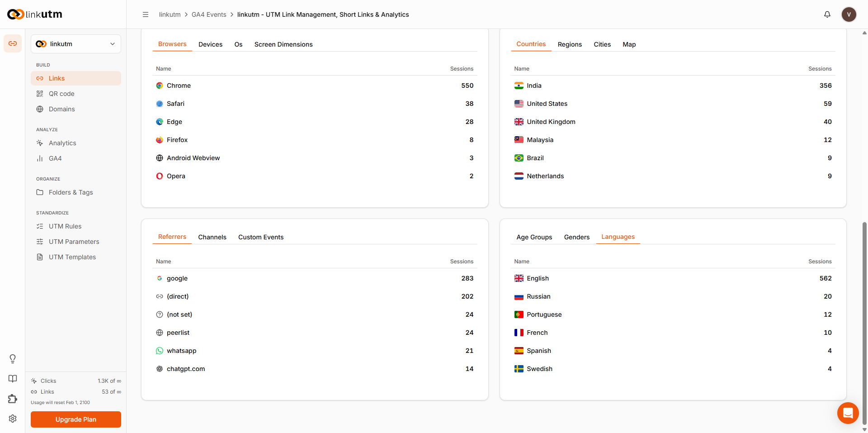
Task: Click the Chrome browser icon
Action: (x=160, y=86)
